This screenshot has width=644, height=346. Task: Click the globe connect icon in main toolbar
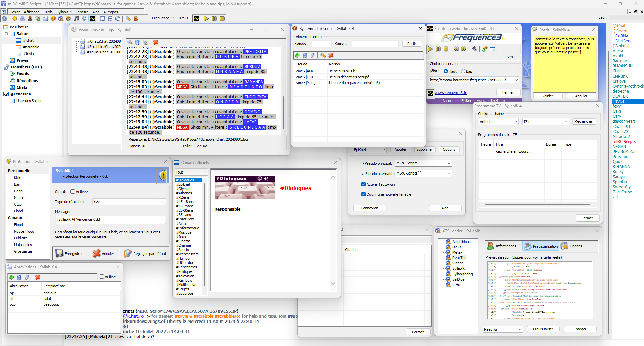tap(4, 19)
